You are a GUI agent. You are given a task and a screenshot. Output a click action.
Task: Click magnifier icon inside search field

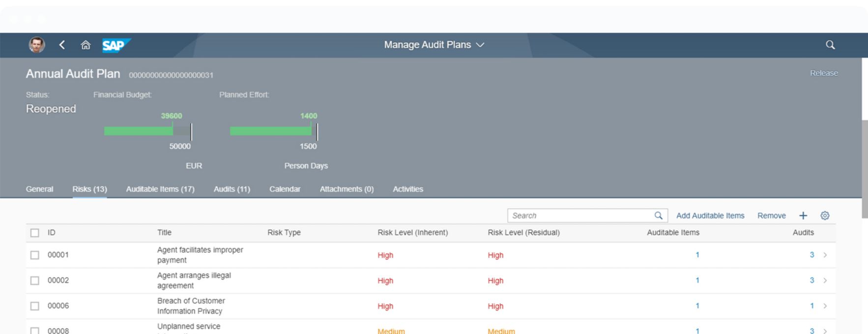point(658,216)
